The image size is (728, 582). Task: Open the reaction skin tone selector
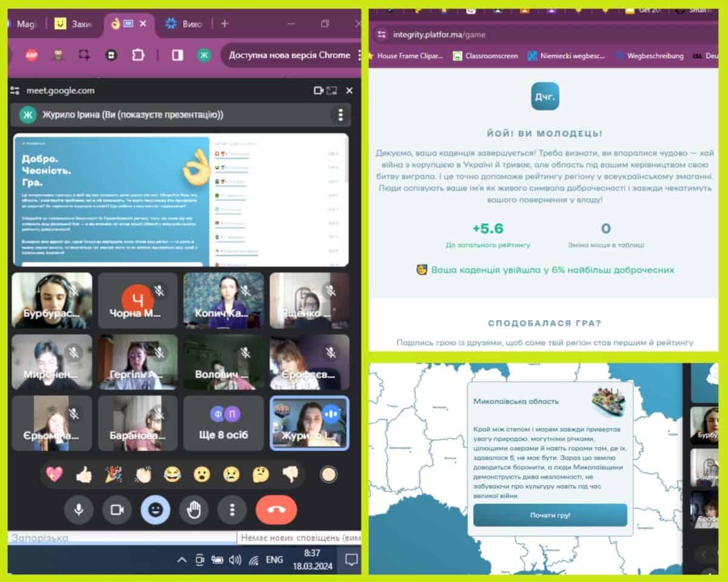point(328,474)
